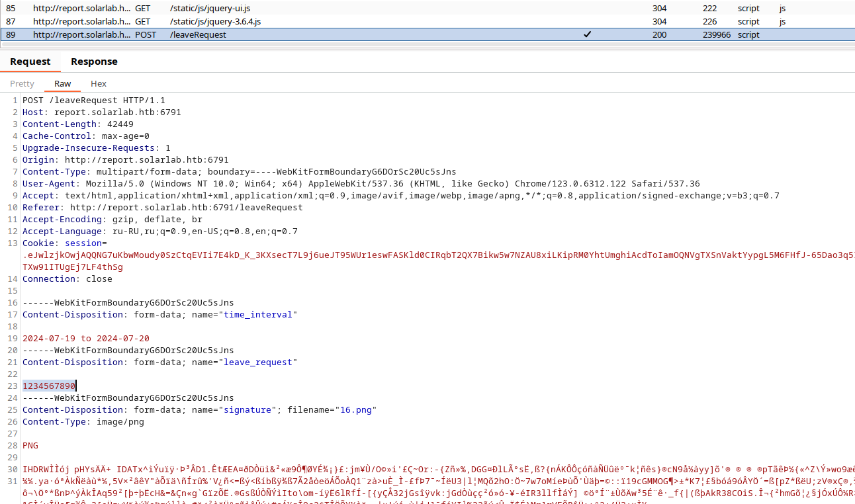Click the User-Agent header line

tap(361, 184)
